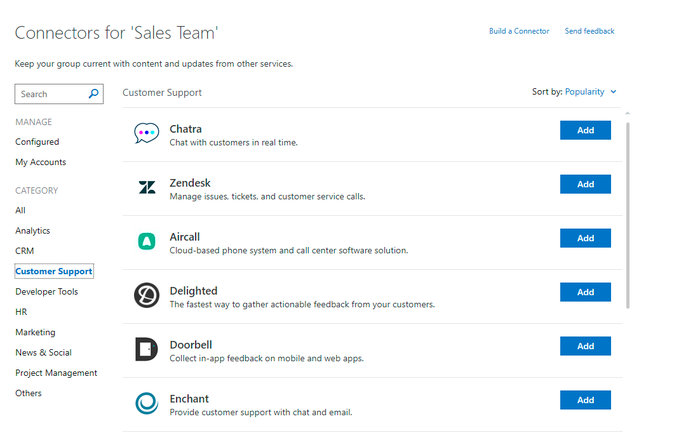Click the Chatra speech bubble icon

click(x=146, y=133)
